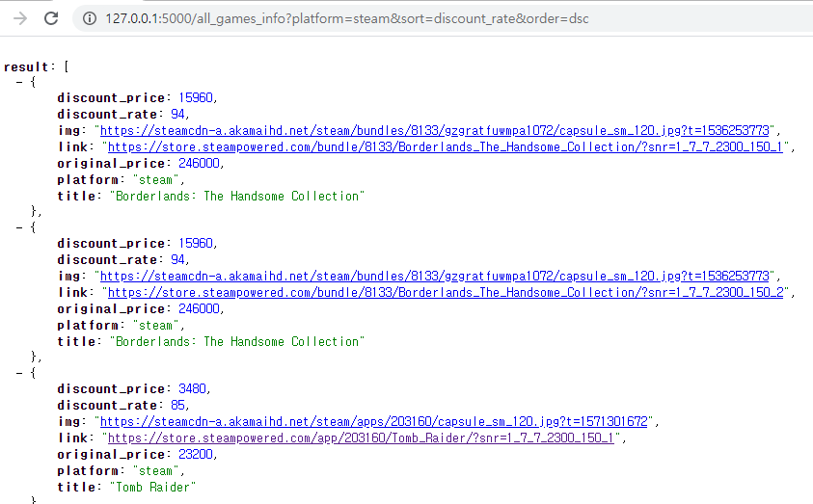This screenshot has width=813, height=504.
Task: Open first Borderlands capsule image URL
Action: (x=435, y=130)
